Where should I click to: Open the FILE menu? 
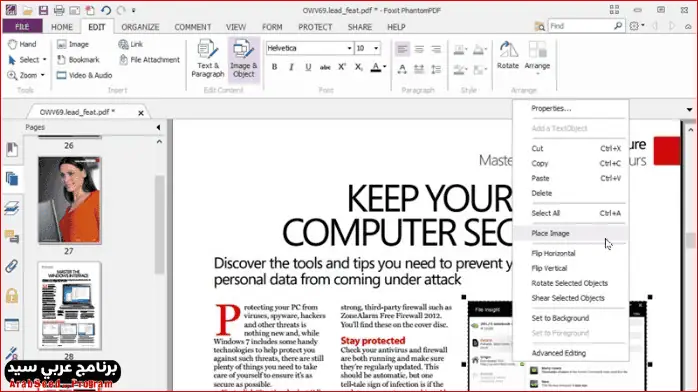[22, 27]
